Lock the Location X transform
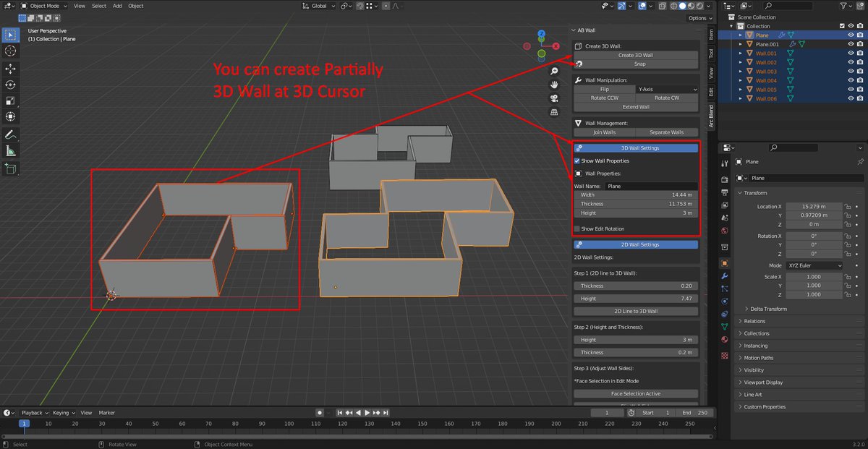This screenshot has width=868, height=449. pos(847,207)
